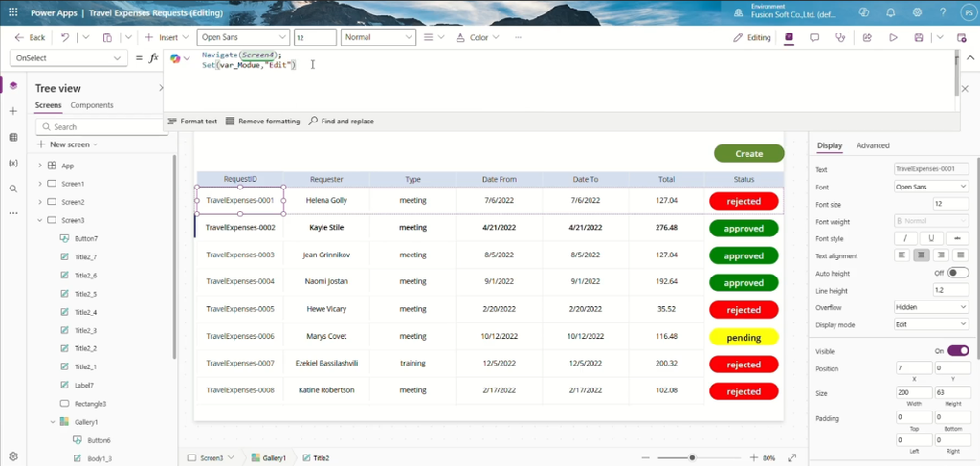Switch to the Screens tab
The image size is (980, 466).
point(48,105)
